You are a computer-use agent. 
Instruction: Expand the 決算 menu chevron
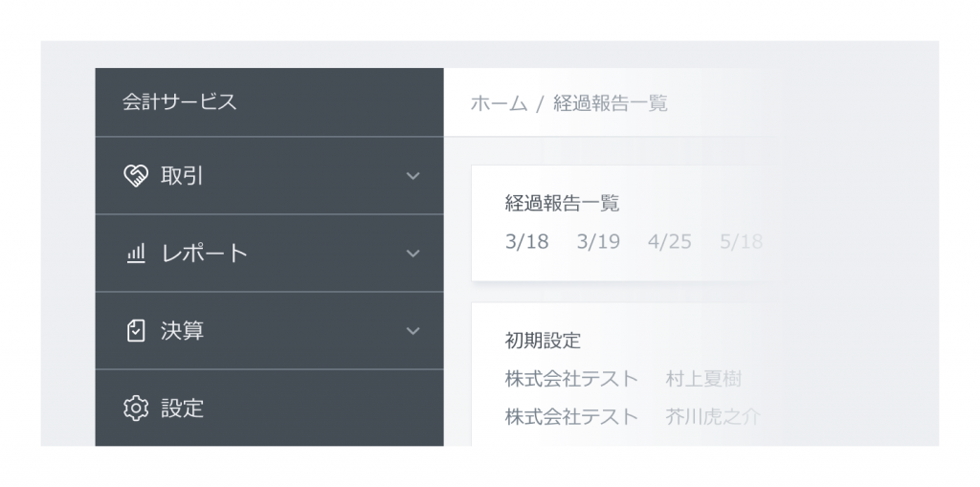coord(412,331)
